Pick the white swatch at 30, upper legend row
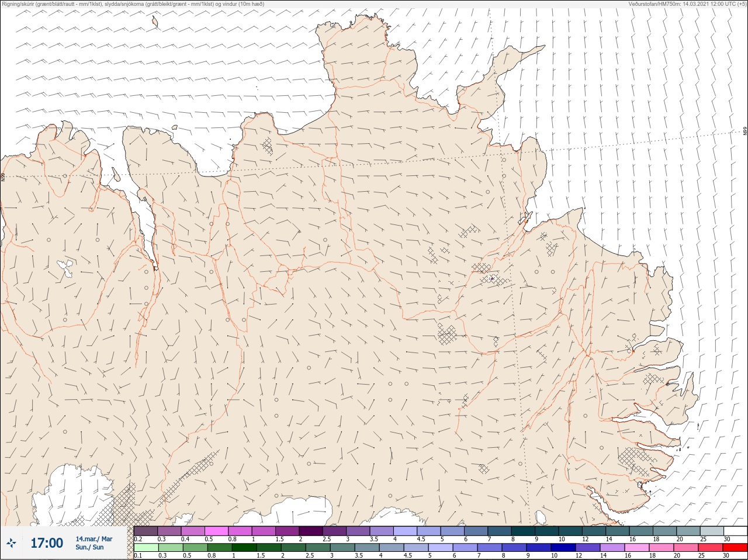 pyautogui.click(x=736, y=531)
